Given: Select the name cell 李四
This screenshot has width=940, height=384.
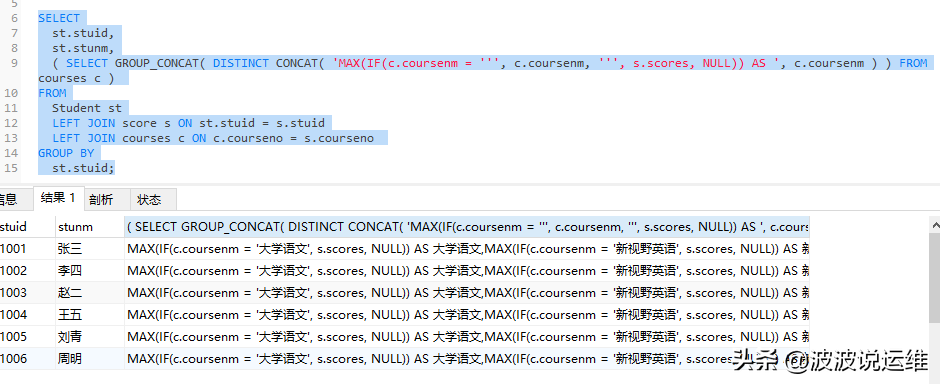Looking at the screenshot, I should click(x=89, y=271).
